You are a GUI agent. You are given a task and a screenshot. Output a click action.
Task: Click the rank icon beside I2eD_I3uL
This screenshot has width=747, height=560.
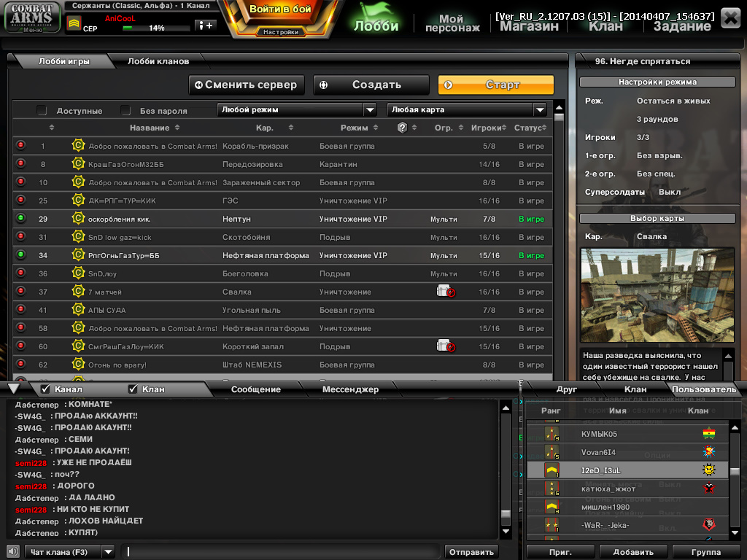pos(551,470)
